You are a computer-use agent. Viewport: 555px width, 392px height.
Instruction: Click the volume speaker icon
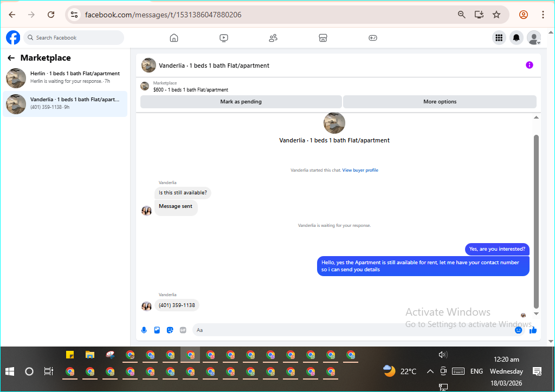[x=443, y=355]
